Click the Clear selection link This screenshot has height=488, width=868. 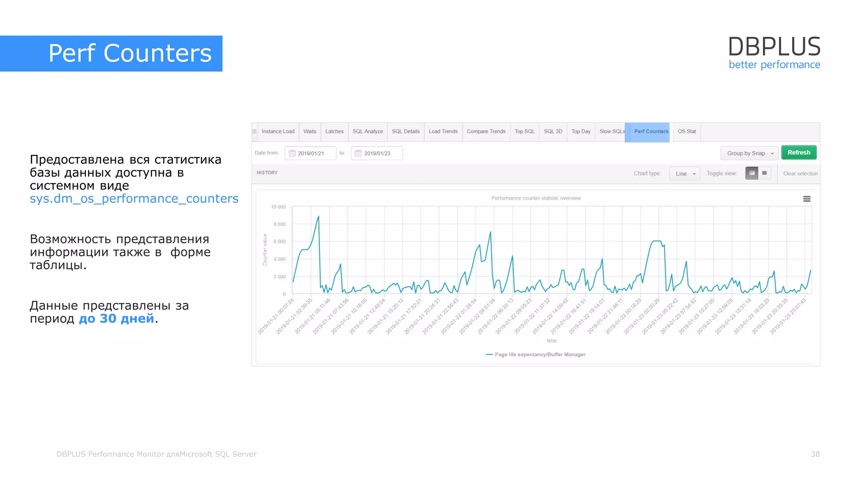coord(800,174)
